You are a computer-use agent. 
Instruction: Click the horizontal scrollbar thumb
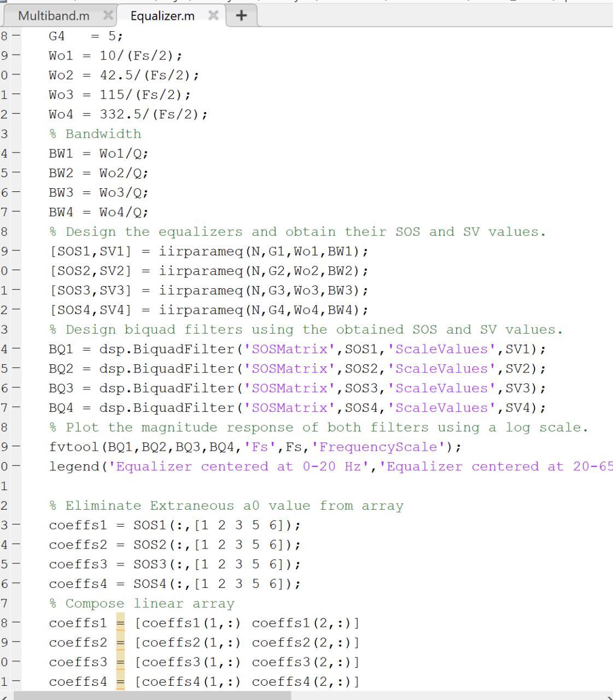click(152, 696)
